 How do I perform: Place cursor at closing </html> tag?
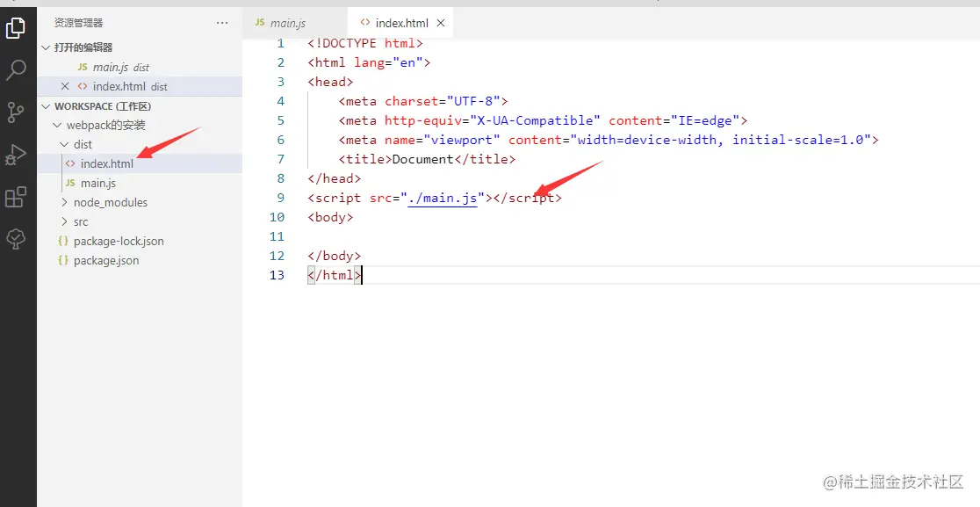[335, 276]
